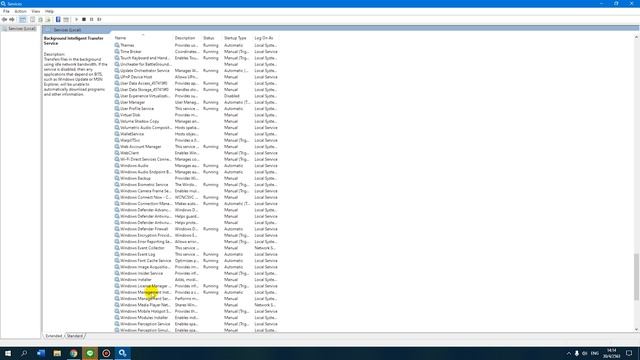640x360 pixels.
Task: Open the View menu
Action: pos(36,11)
